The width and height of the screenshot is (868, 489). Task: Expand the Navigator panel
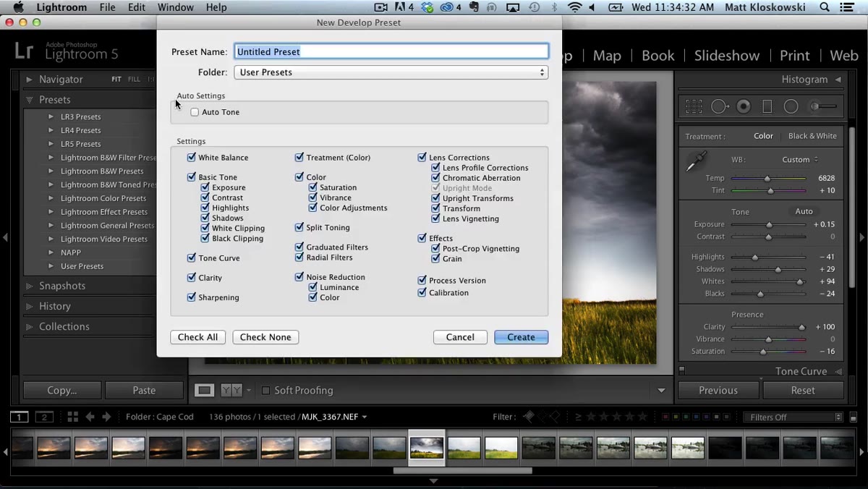tap(29, 80)
